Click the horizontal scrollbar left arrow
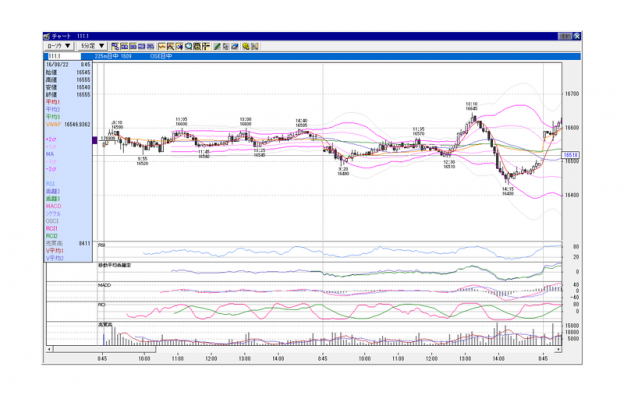624x395 pixels. [x=49, y=349]
